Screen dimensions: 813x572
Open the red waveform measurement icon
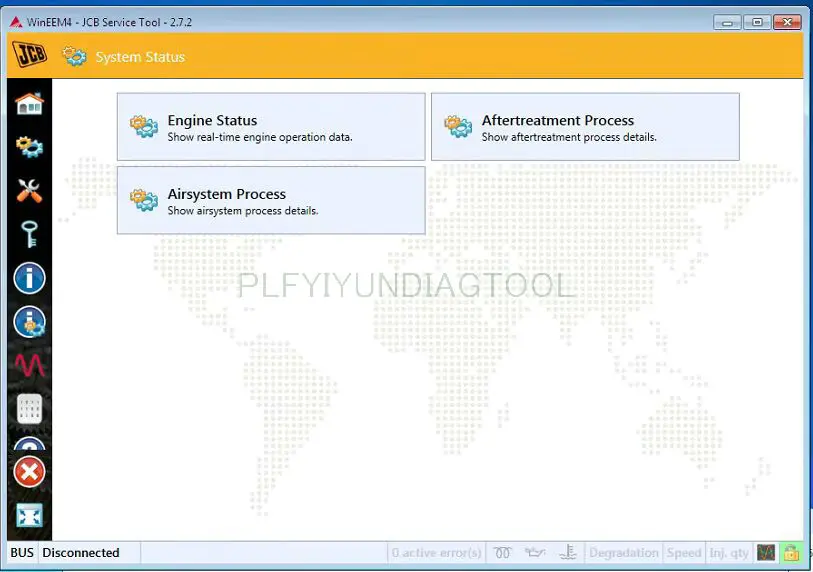(30, 365)
